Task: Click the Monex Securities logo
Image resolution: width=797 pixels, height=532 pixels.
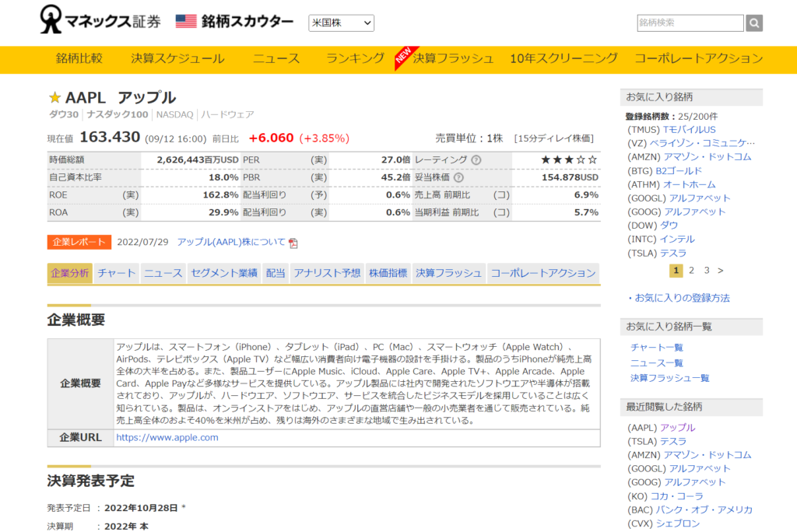Action: click(101, 21)
